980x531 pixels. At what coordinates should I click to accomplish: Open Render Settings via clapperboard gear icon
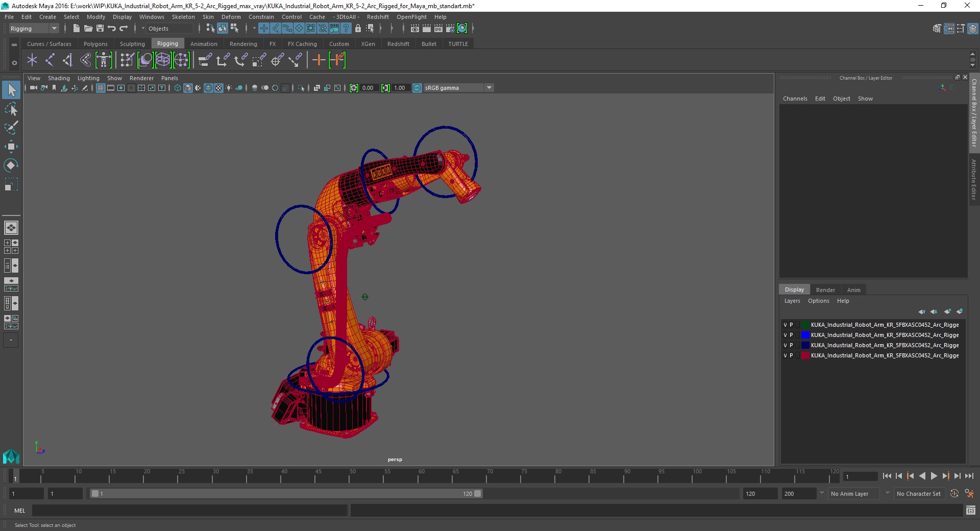[x=450, y=29]
